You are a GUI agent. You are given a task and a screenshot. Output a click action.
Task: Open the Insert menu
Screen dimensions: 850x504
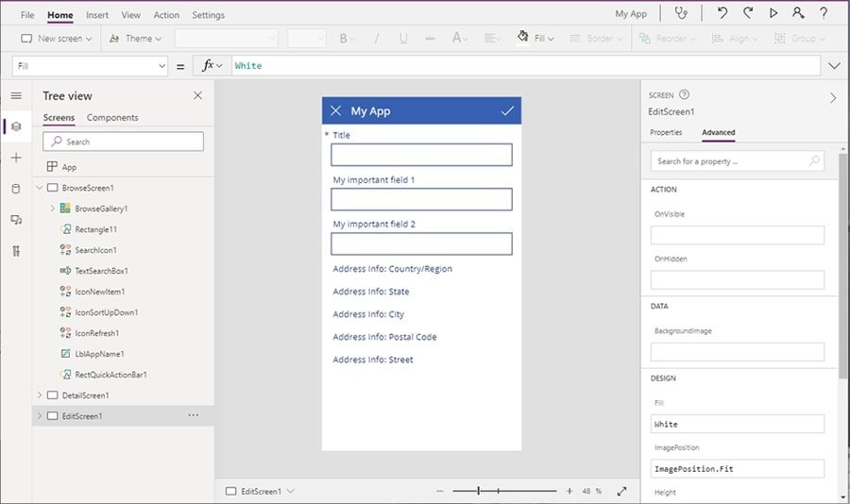pos(96,15)
